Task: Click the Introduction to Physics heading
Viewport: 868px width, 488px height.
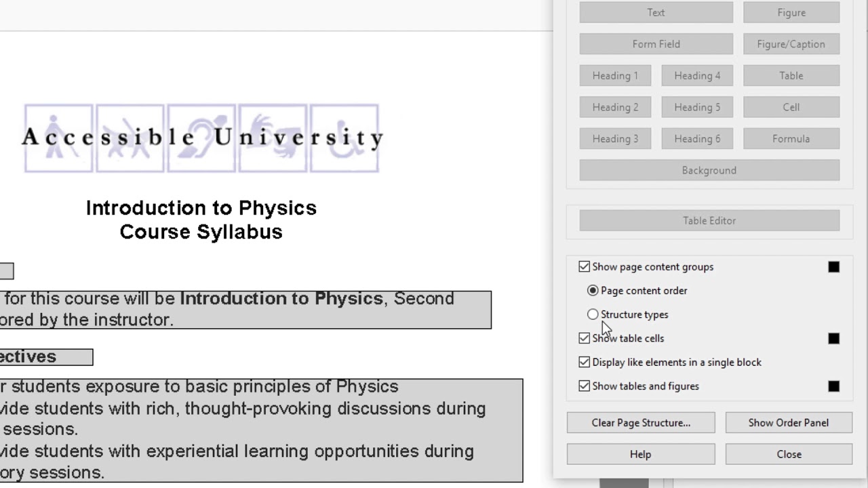Action: (201, 208)
